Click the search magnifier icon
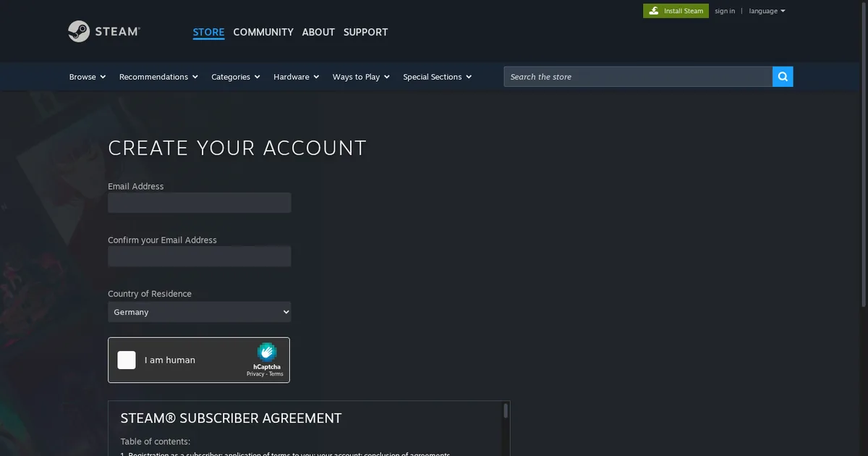This screenshot has width=868, height=456. [x=783, y=77]
